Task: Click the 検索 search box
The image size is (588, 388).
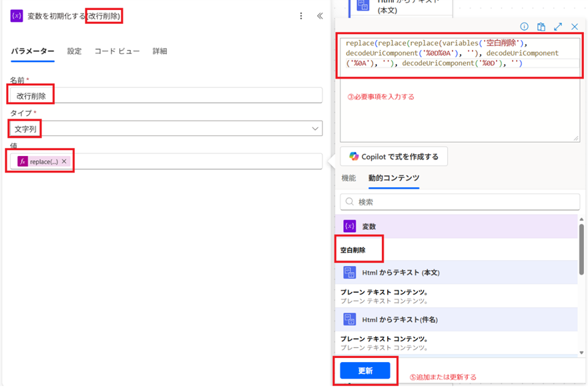Action: tap(460, 201)
